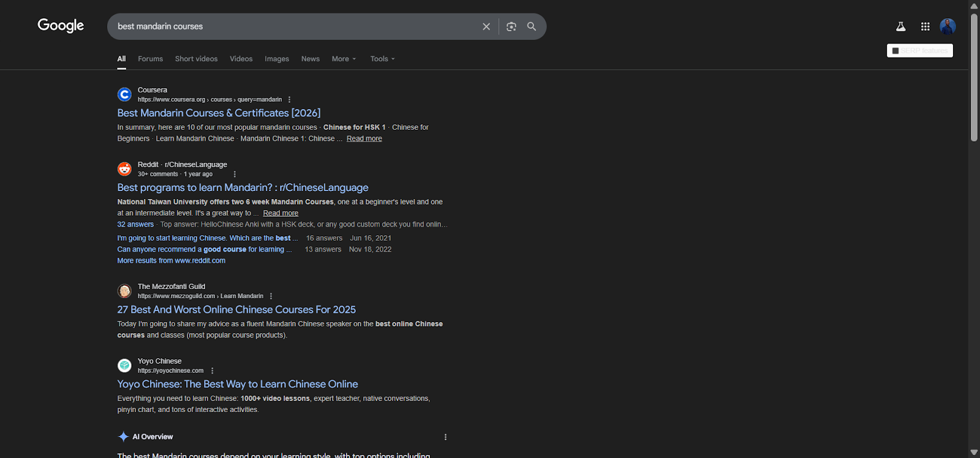Open Yoyo Chinese Best Way to Learn link
Image resolution: width=980 pixels, height=458 pixels.
(238, 385)
